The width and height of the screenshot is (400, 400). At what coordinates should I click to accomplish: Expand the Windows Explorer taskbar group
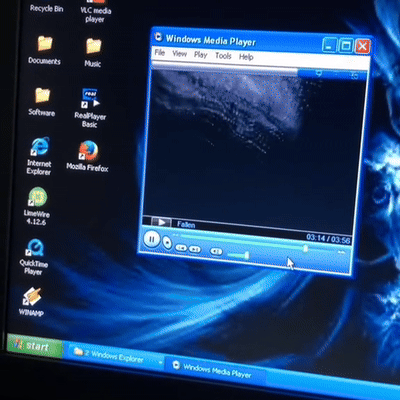point(115,356)
